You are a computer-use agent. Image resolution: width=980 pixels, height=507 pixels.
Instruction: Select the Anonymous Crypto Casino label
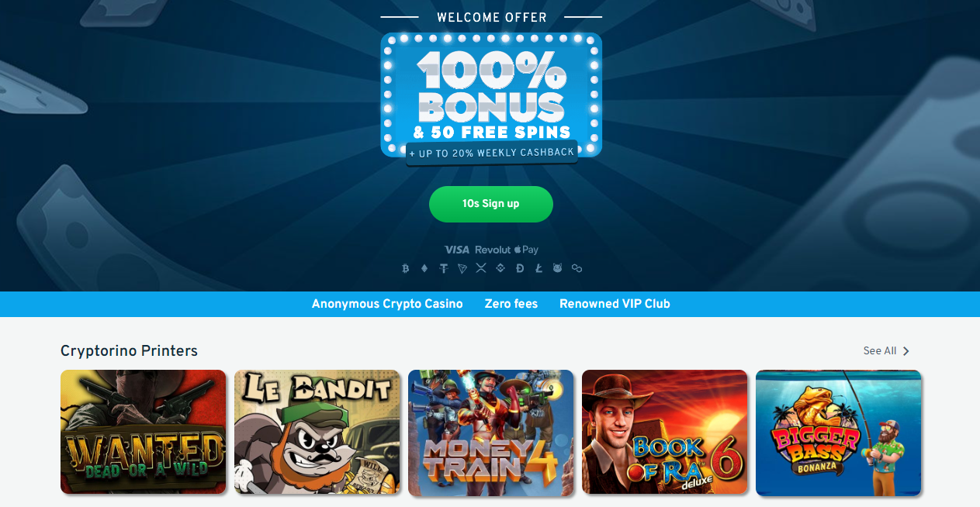(x=387, y=304)
